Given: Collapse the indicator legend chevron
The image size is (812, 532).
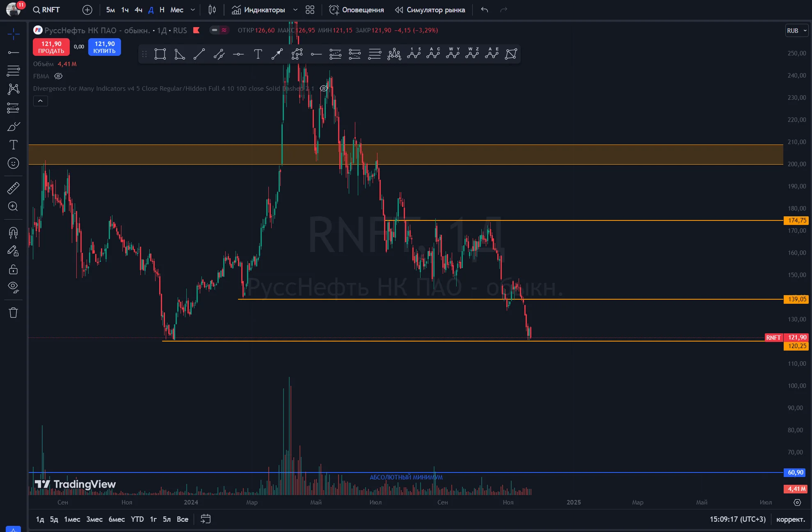Looking at the screenshot, I should (x=40, y=101).
